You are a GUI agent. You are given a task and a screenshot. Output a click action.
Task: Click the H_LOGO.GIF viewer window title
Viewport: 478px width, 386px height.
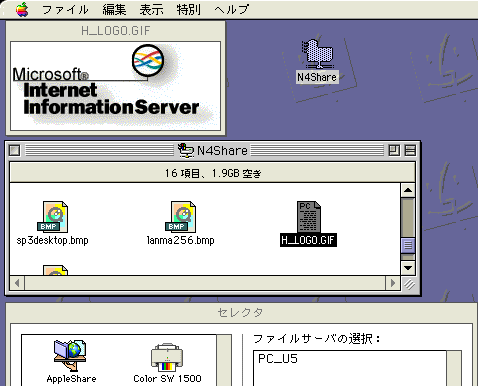click(x=116, y=31)
